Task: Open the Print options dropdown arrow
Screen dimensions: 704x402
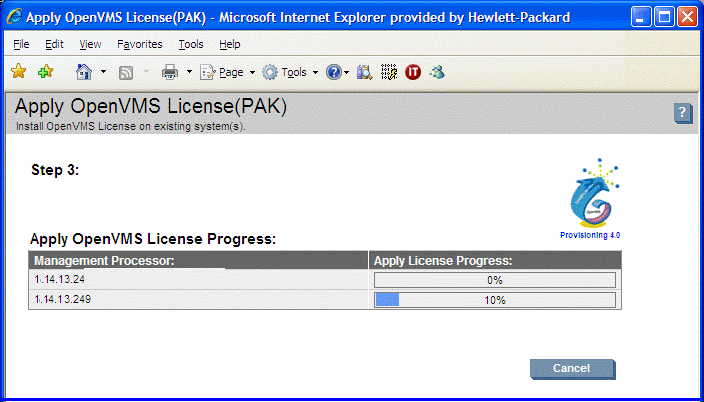Action: pyautogui.click(x=189, y=72)
